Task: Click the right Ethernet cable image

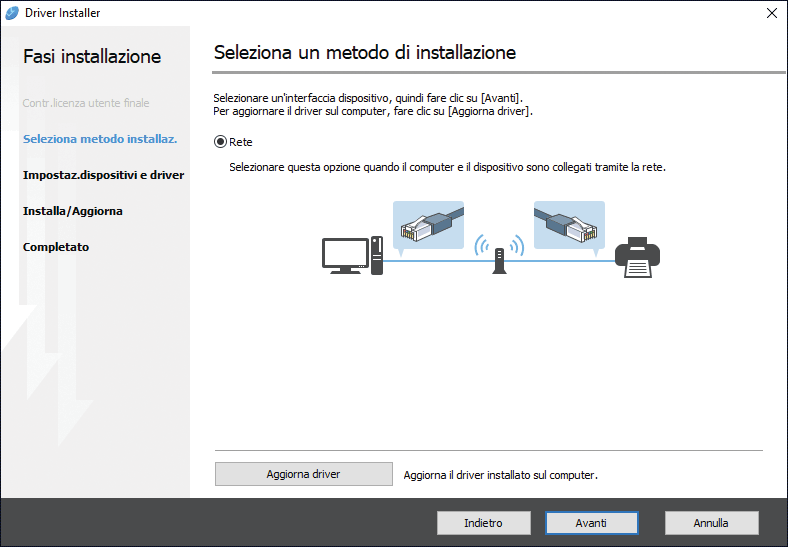Action: point(569,225)
